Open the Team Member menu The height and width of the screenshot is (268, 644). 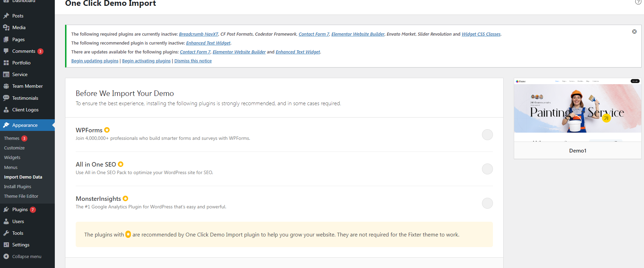[x=27, y=86]
